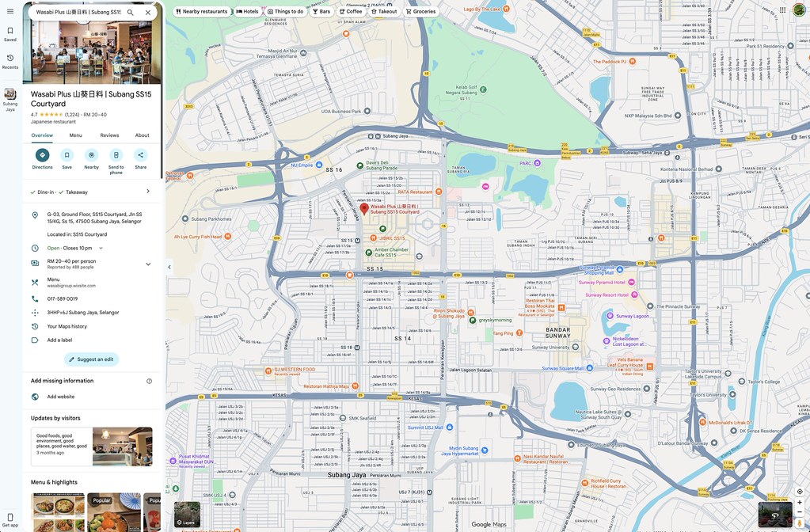Show Hotels on the map
Screen dimensions: 810x532
[x=248, y=11]
